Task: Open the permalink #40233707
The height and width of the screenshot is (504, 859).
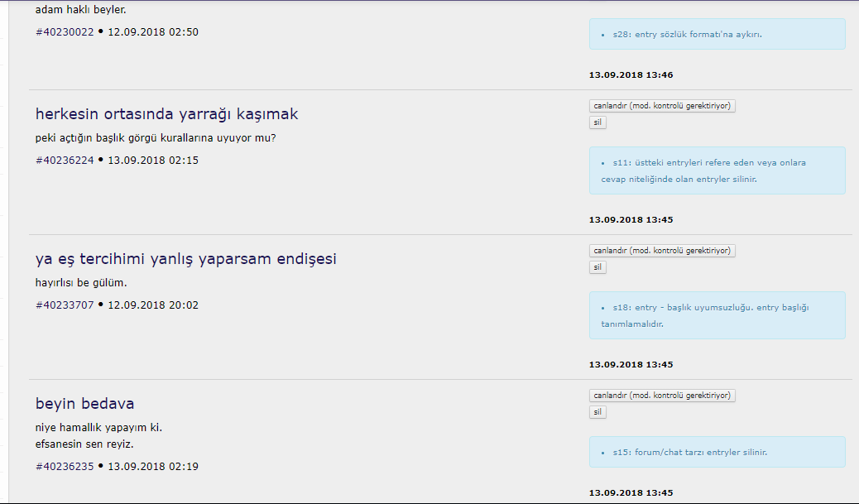Action: pos(65,305)
